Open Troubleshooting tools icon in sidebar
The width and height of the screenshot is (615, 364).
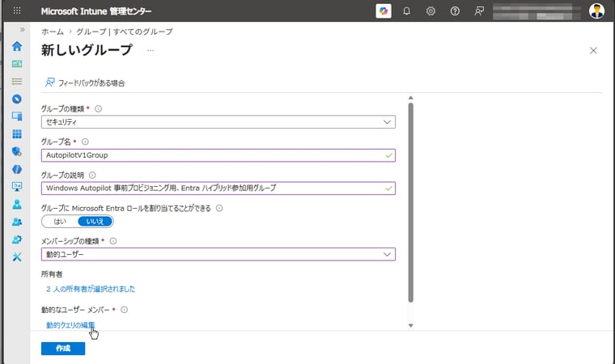click(17, 257)
